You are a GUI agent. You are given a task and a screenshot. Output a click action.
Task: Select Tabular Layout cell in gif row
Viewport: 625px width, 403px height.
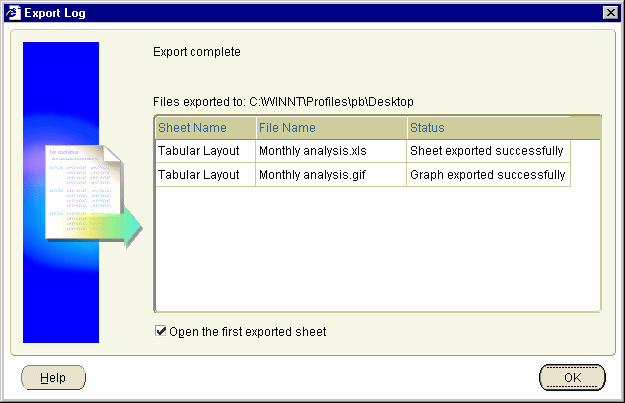pyautogui.click(x=205, y=175)
